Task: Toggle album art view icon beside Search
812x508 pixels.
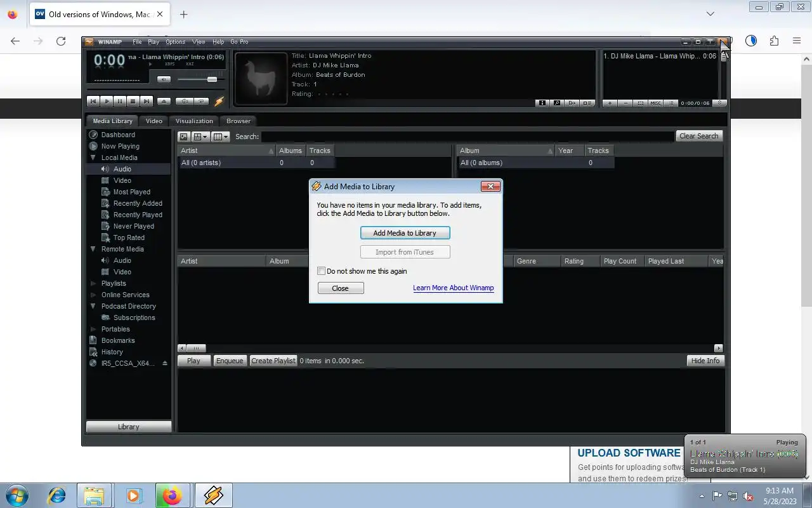Action: 183,137
